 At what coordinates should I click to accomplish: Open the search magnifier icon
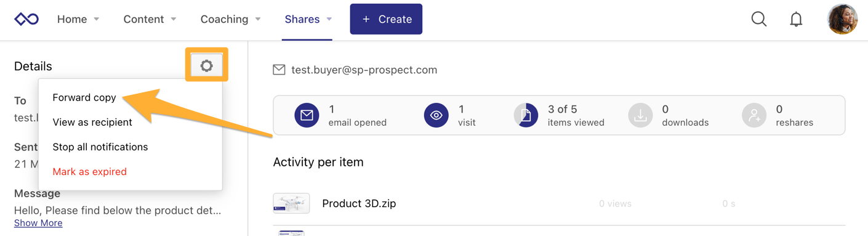[759, 19]
